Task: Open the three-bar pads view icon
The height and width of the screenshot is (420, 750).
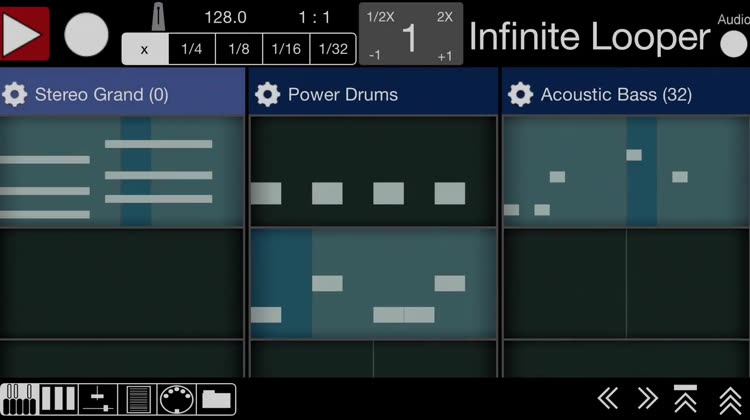Action: 58,399
